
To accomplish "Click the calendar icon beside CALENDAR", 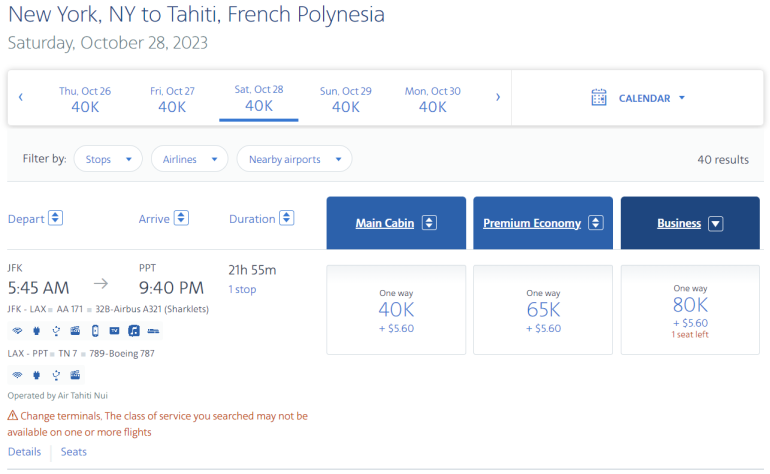I will [599, 98].
